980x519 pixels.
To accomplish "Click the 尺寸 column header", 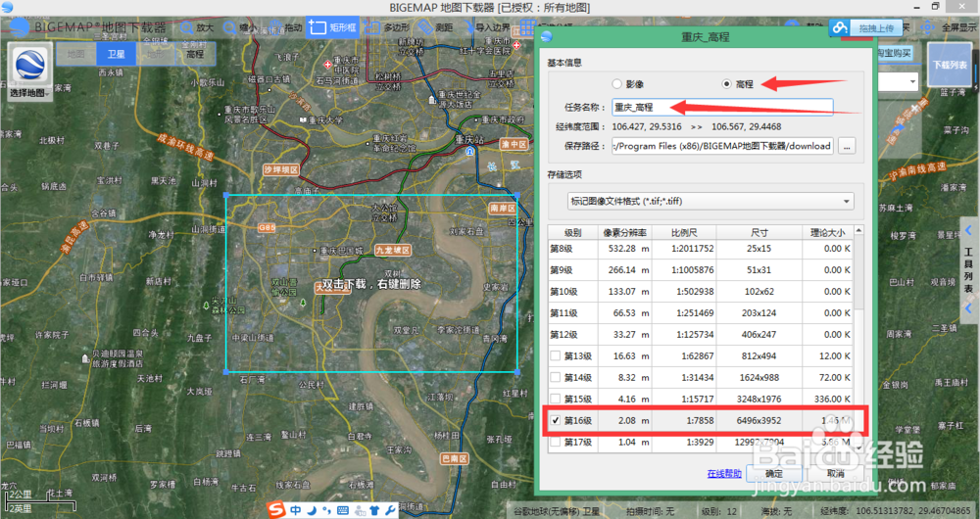I will click(x=759, y=232).
